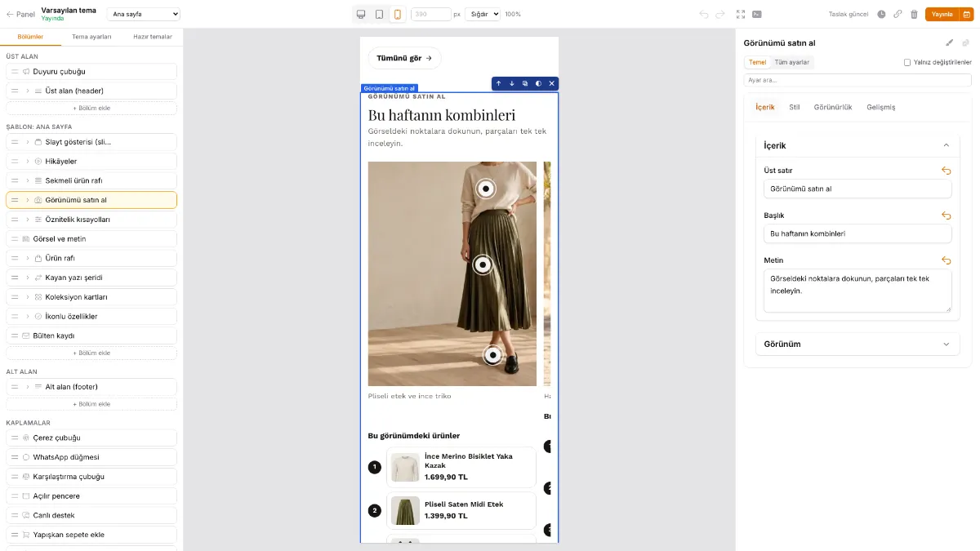Open the Ana sayfa page dropdown

[x=144, y=14]
